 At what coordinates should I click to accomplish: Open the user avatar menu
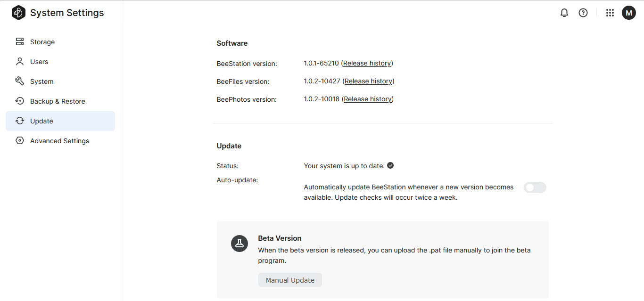tap(629, 13)
